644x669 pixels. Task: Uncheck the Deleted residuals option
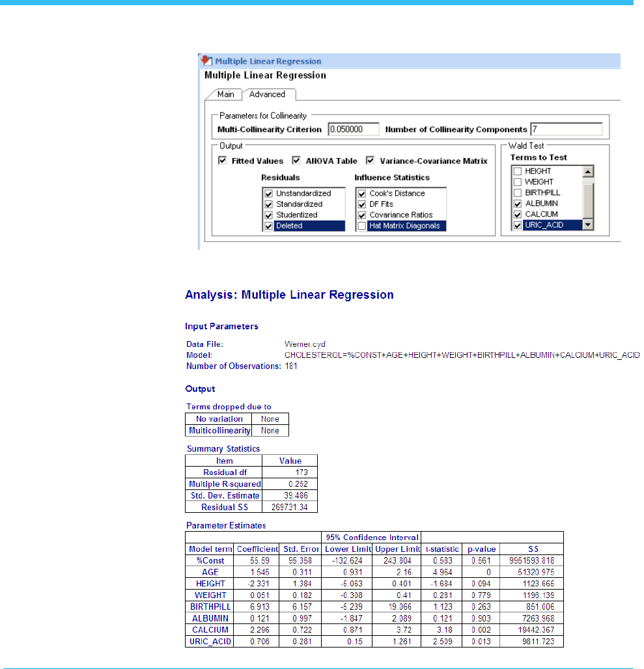[268, 226]
